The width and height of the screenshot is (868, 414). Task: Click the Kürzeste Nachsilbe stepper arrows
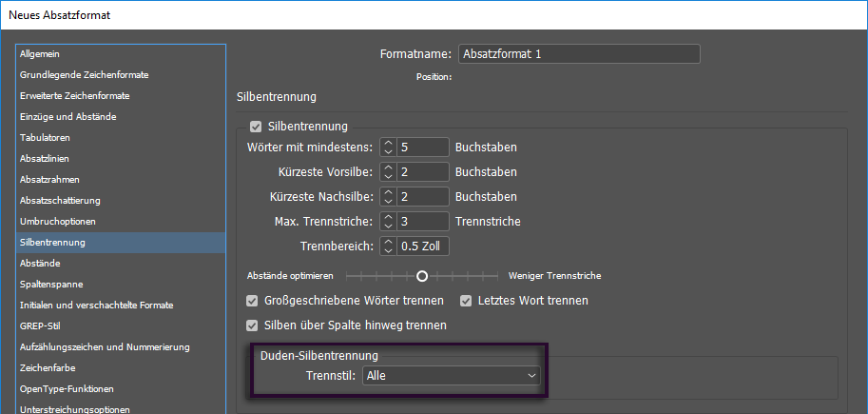coord(388,197)
